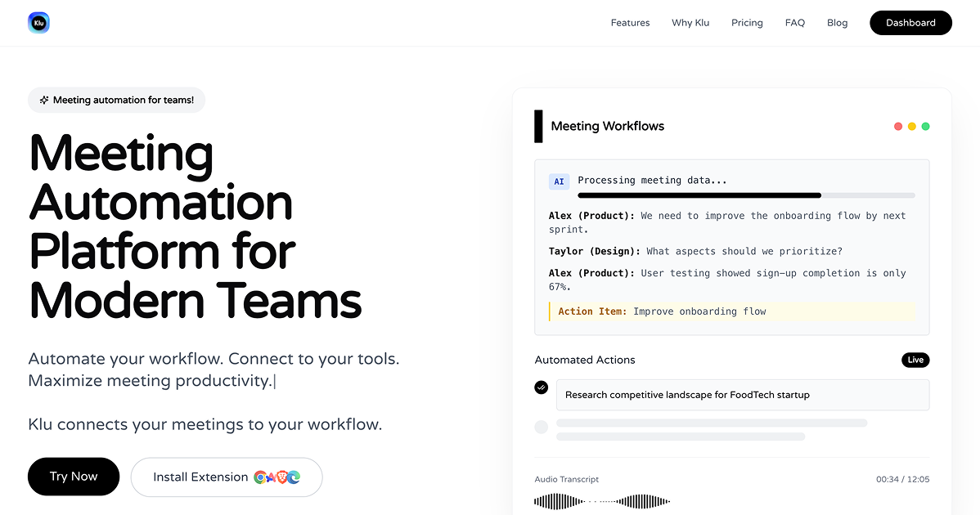Toggle the completed checkmark on the FoodTech research action
Screen dimensions: 980x515
541,387
